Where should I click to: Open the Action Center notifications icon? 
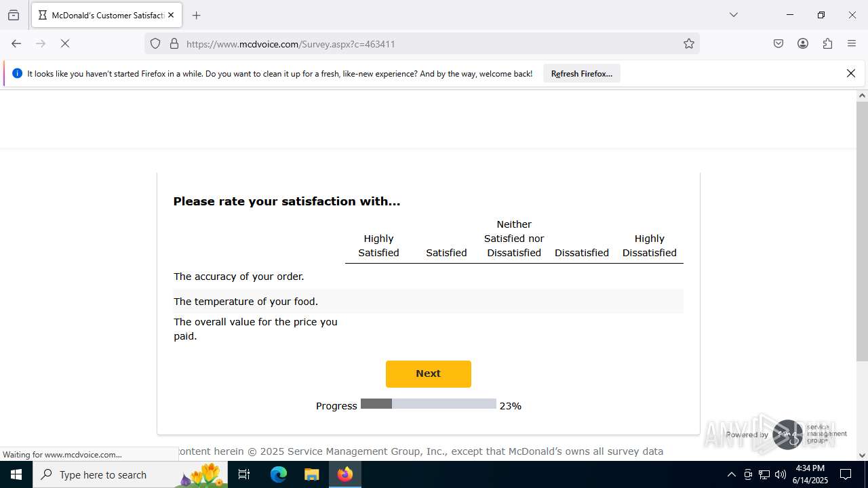tap(846, 474)
